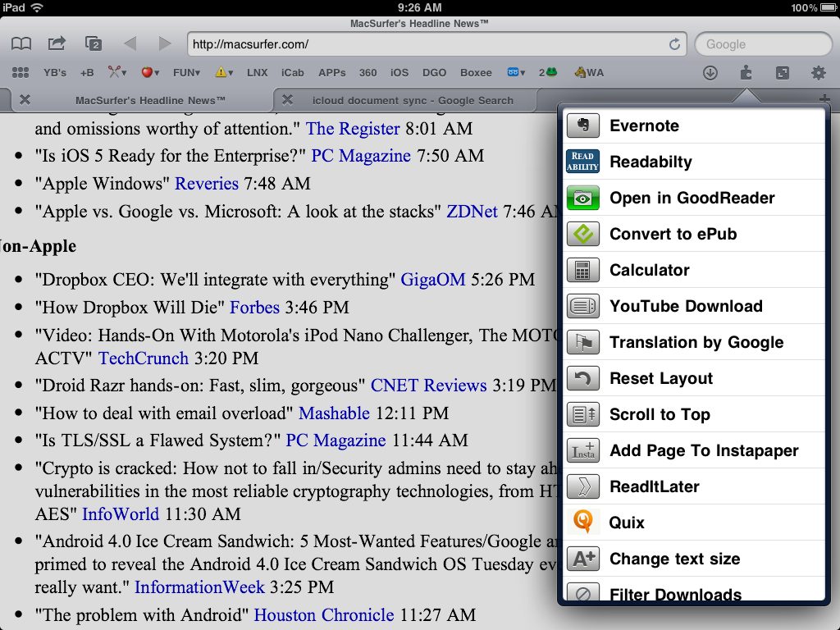The image size is (840, 630).
Task: Choose Translation by Google menu entry
Action: click(x=694, y=342)
